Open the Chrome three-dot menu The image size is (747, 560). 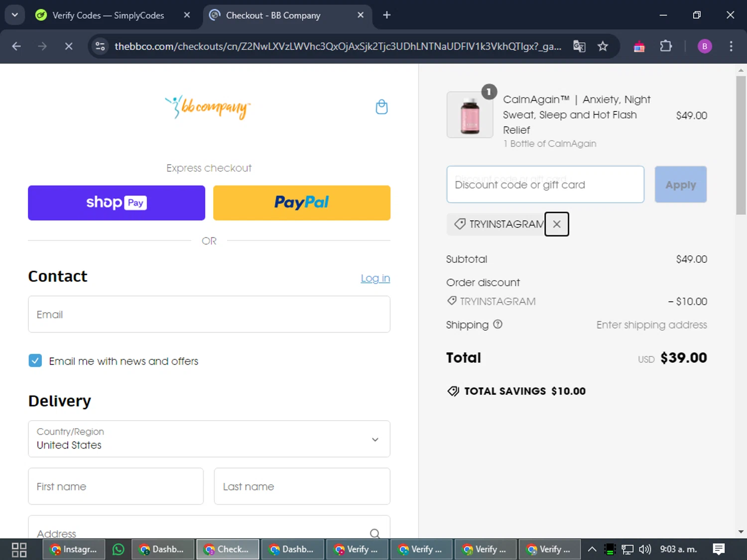coord(731,46)
